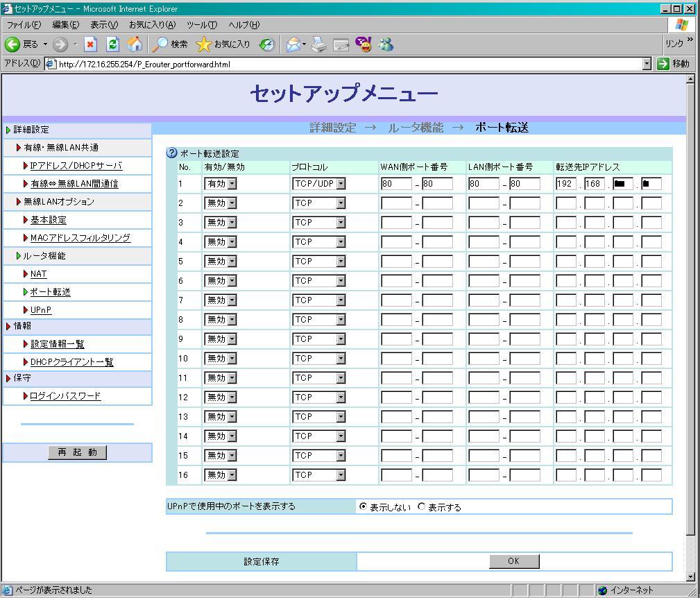Image resolution: width=700 pixels, height=598 pixels.
Task: Open the ポート転送 sidebar link
Action: pos(50,292)
